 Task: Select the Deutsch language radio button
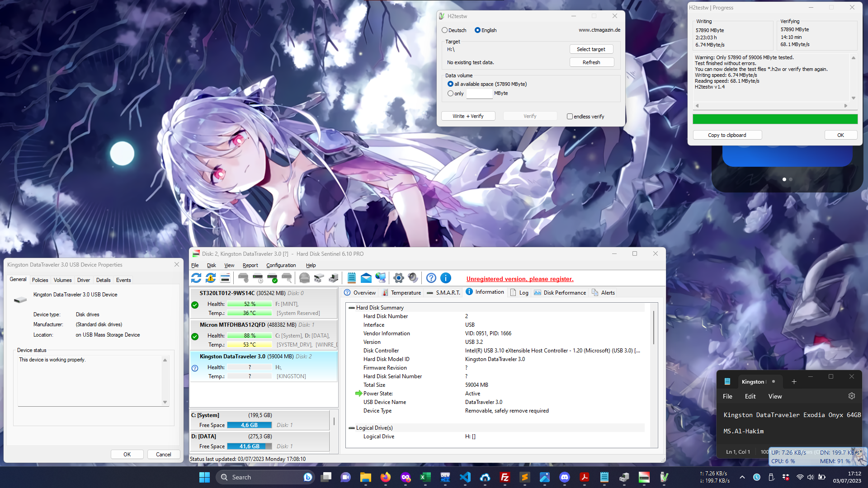pos(445,30)
